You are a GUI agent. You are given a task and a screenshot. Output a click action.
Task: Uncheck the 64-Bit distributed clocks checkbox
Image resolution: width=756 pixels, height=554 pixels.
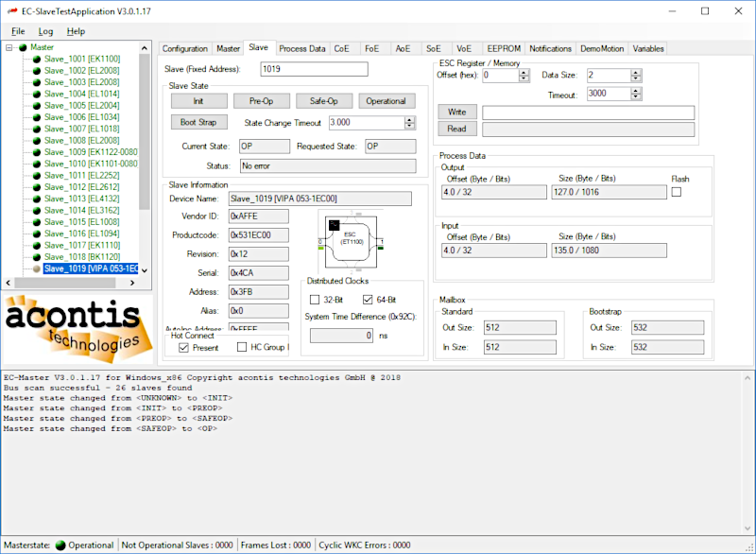(369, 300)
